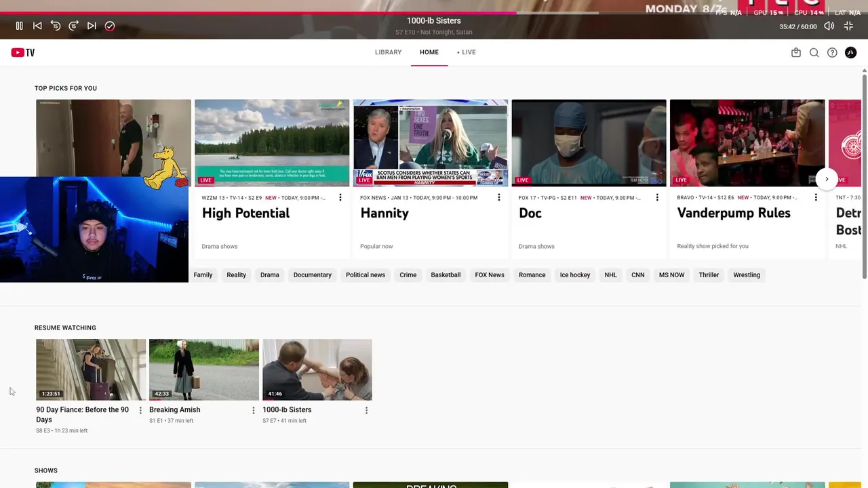Resume 1000-lb Sisters S7 E7 thumbnail
Viewport: 868px width, 488px height.
(317, 369)
